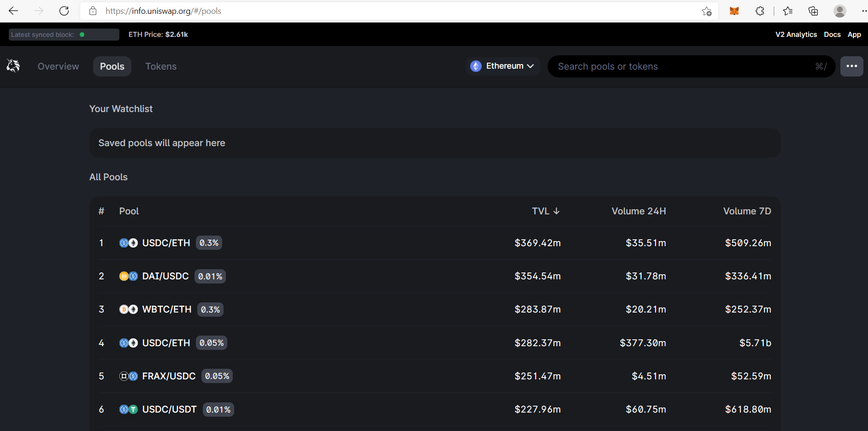Click DAI/USDC pool token icons

pos(128,276)
